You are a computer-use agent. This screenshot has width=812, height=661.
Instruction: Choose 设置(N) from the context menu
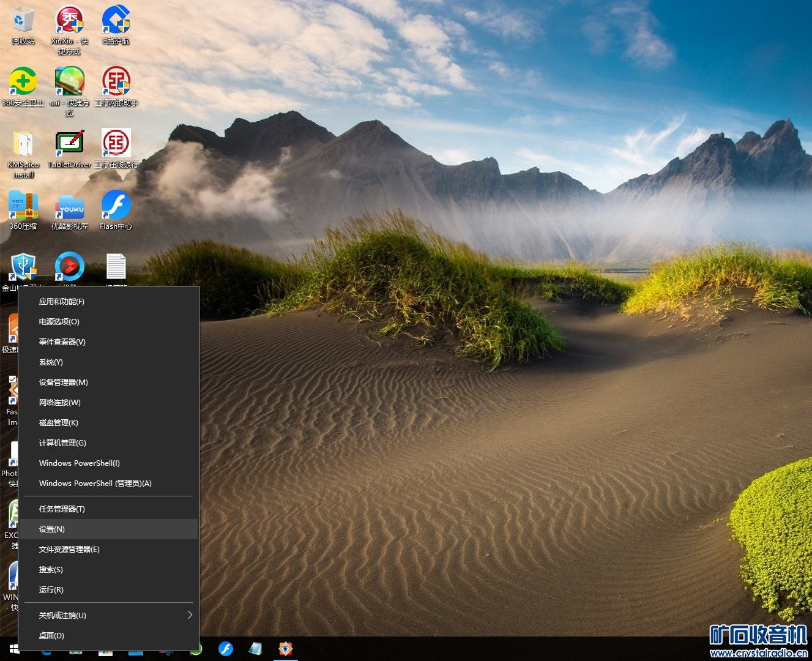(52, 529)
